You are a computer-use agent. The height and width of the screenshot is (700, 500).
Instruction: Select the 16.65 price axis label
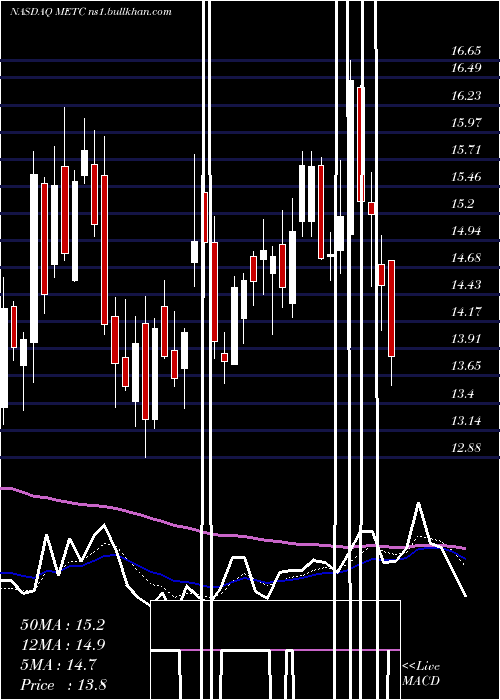point(466,50)
